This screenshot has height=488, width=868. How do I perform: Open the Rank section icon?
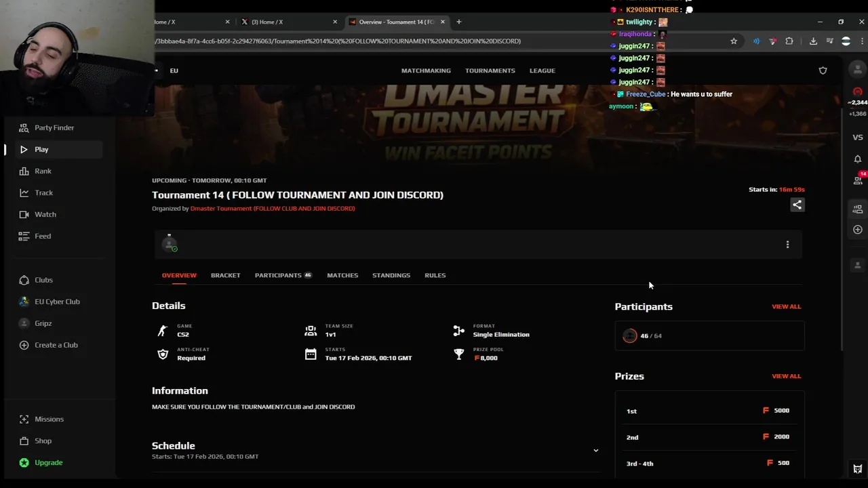[24, 171]
